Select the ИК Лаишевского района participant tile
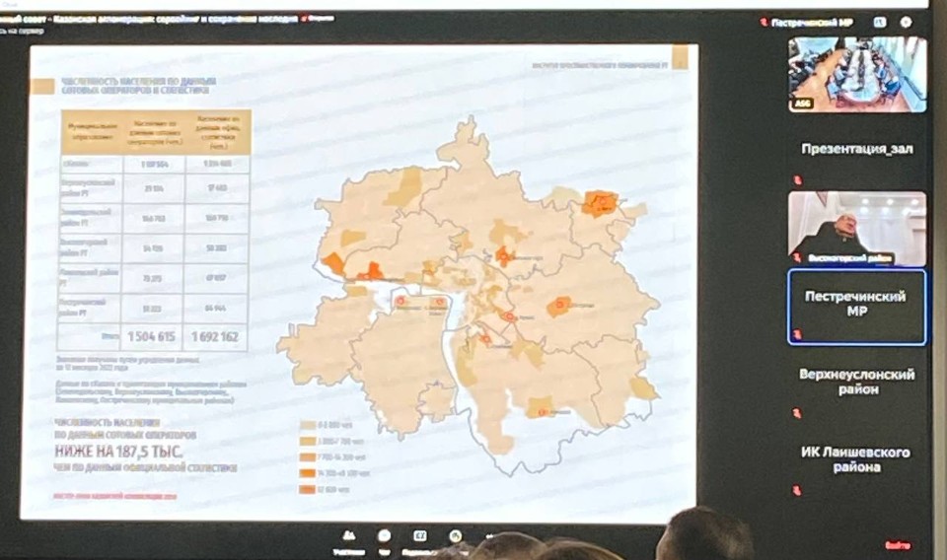Image resolution: width=947 pixels, height=560 pixels. coord(856,458)
